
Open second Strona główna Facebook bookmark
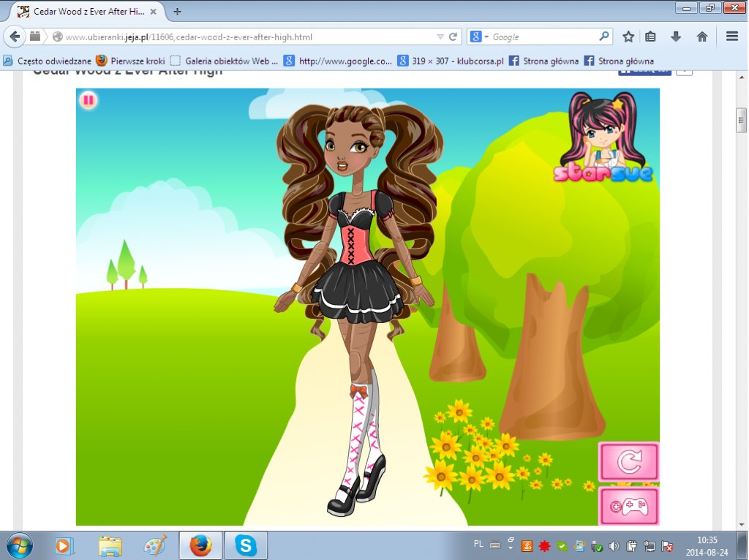tap(619, 61)
